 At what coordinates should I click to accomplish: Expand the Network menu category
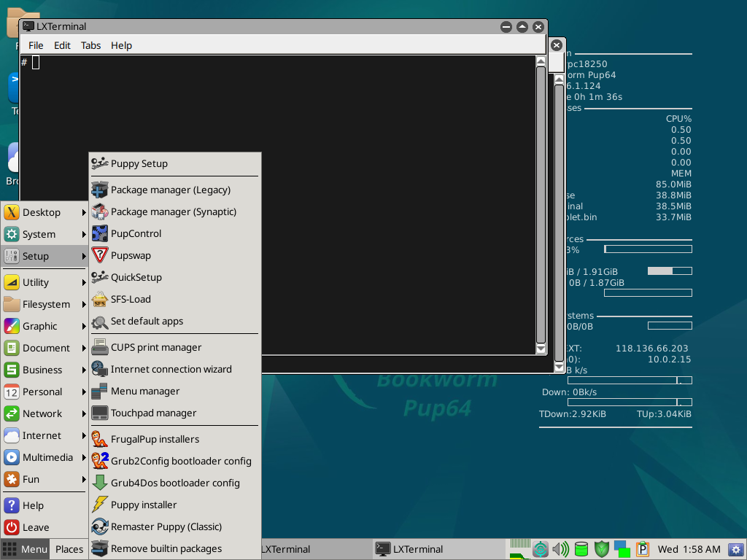44,414
